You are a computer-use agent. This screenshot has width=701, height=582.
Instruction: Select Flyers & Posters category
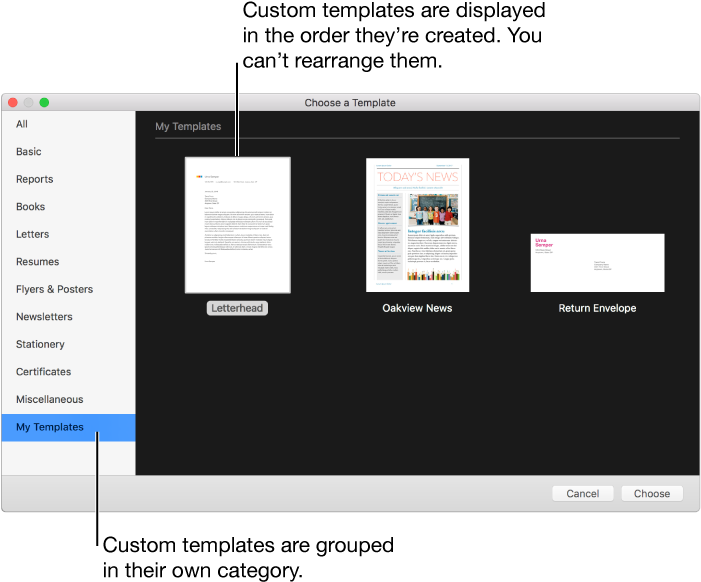pos(55,289)
